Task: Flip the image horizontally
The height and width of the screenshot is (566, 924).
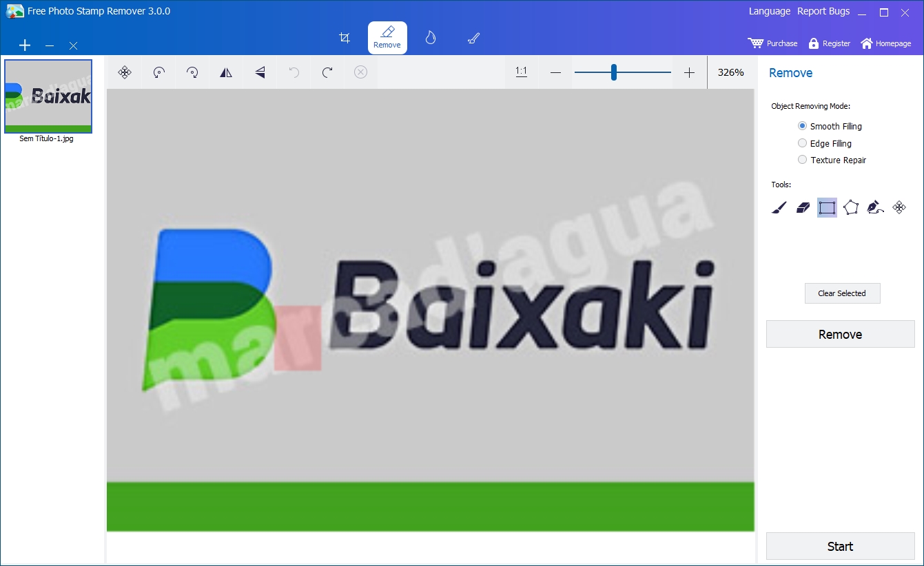Action: point(226,72)
